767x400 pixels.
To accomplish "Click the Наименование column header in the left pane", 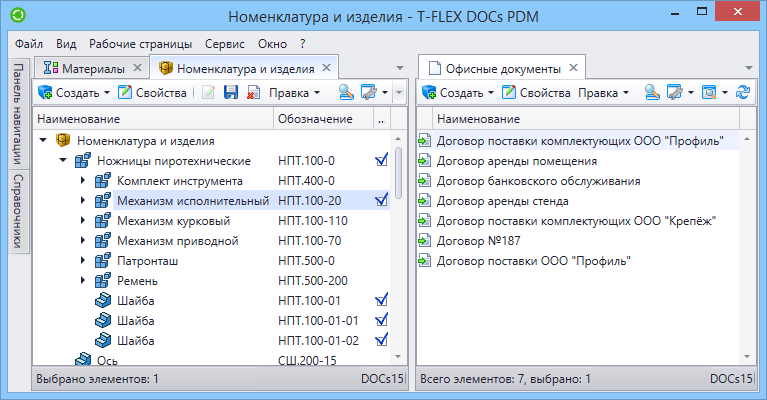I will (153, 119).
